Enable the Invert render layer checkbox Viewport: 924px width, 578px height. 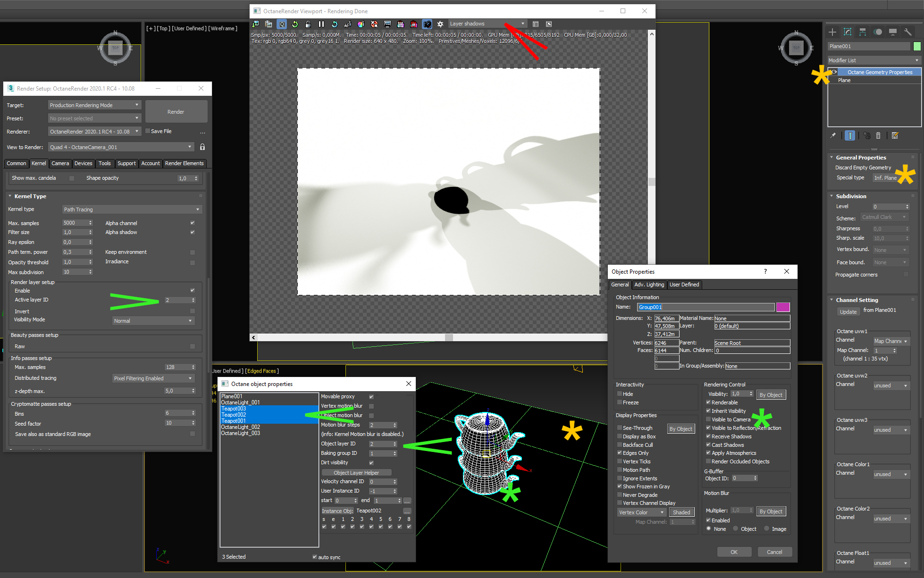[192, 311]
